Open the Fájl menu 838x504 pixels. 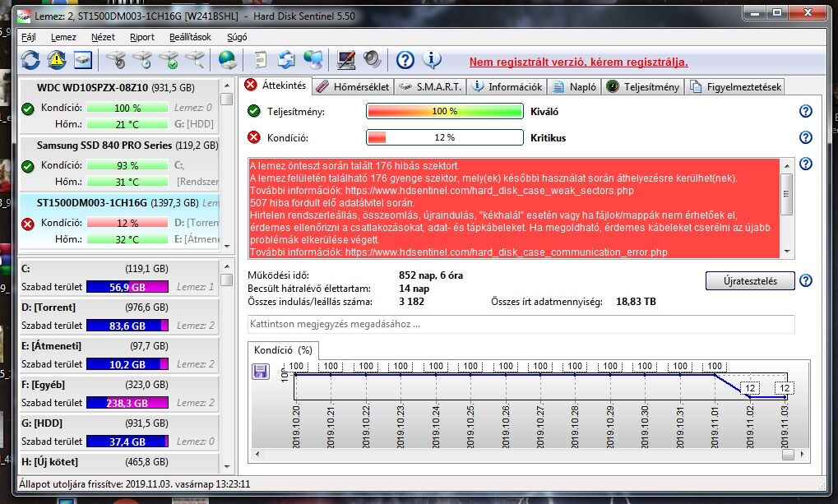[x=28, y=37]
